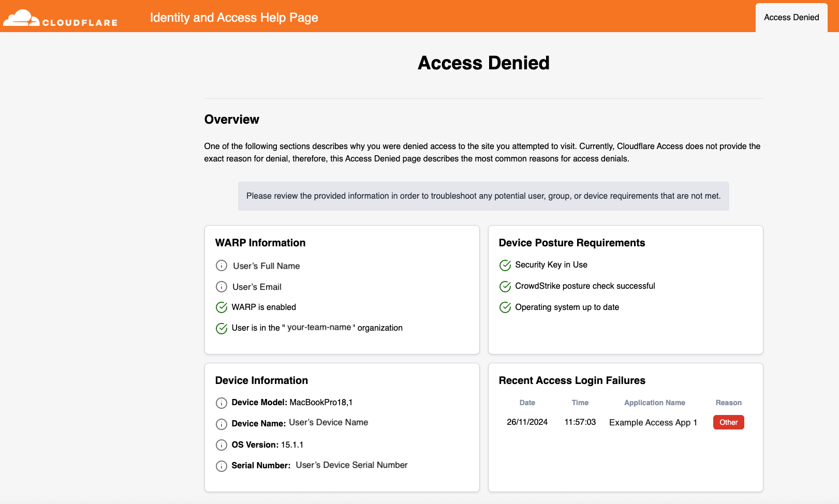This screenshot has width=839, height=504.
Task: Click the MacBookPro18,1 device model value
Action: 321,403
